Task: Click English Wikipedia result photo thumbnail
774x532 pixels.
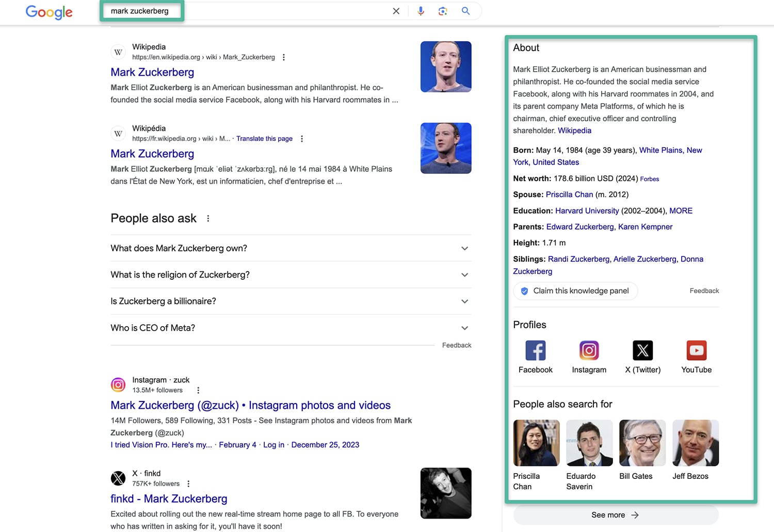Action: (446, 67)
